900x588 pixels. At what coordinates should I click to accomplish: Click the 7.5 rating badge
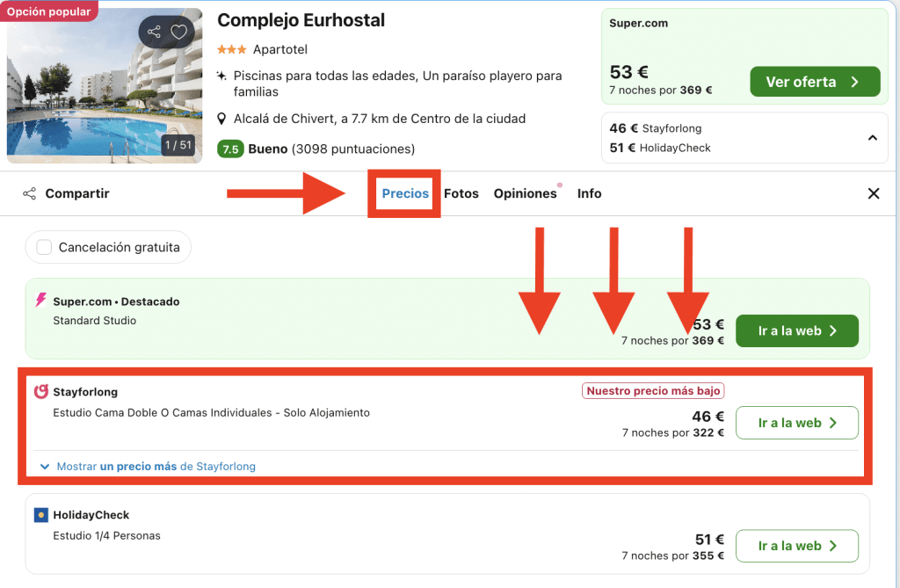(x=230, y=149)
